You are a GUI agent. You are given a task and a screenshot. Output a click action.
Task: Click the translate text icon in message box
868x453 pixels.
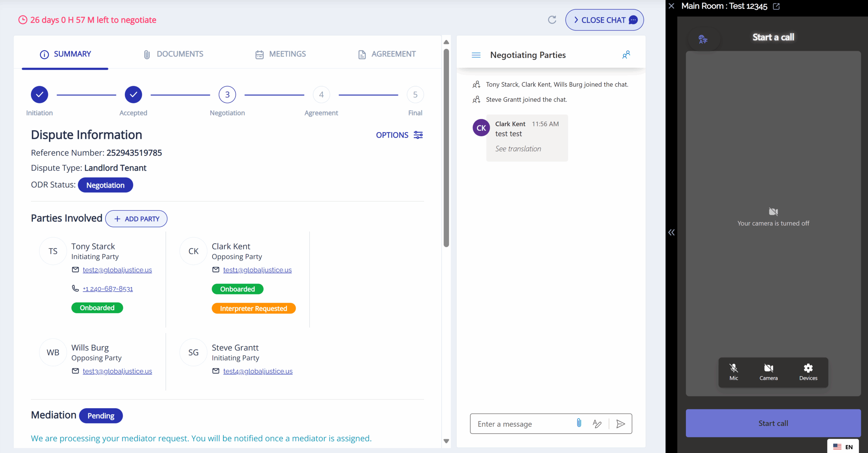(x=597, y=424)
